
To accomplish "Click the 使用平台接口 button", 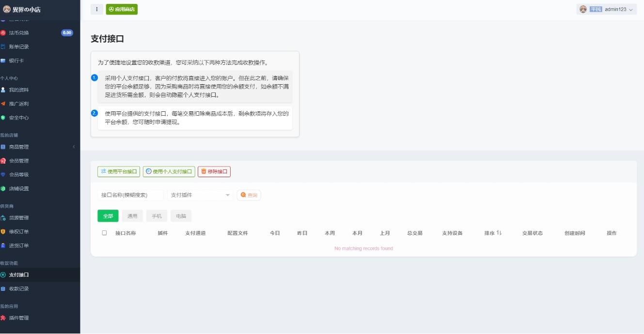I will click(119, 171).
